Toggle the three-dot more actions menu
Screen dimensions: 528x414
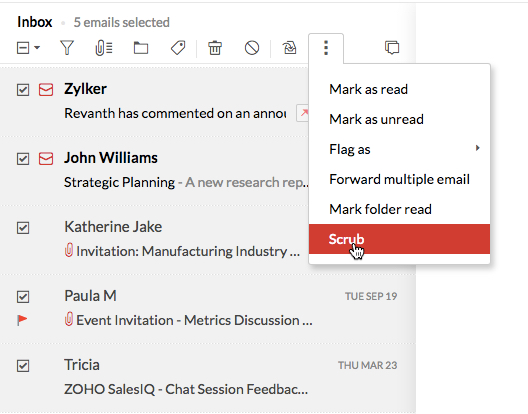click(326, 48)
